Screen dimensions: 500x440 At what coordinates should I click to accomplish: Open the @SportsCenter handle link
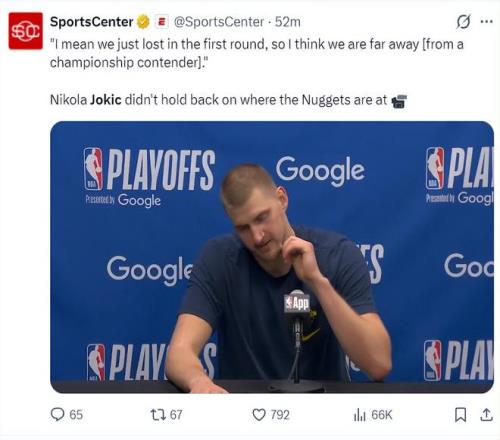219,22
